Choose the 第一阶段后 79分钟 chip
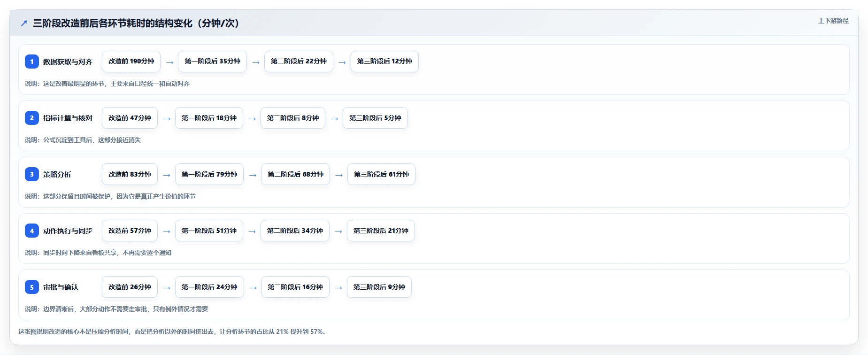 [209, 174]
